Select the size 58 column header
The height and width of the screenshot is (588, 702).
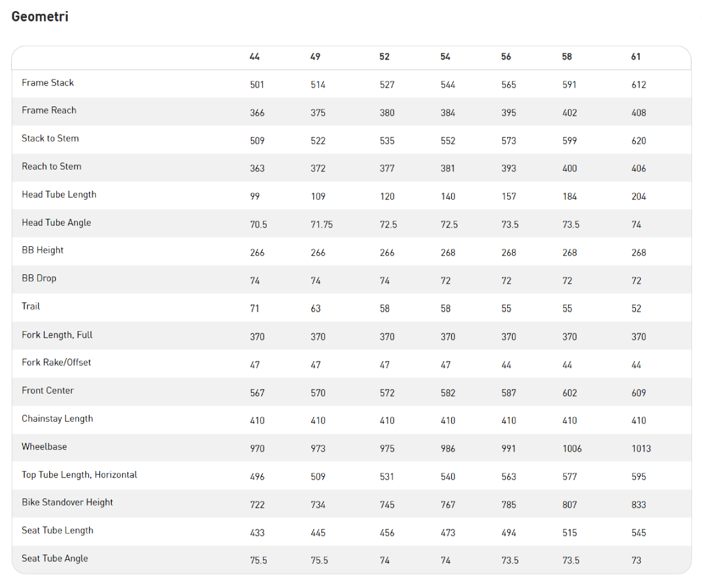pos(567,57)
